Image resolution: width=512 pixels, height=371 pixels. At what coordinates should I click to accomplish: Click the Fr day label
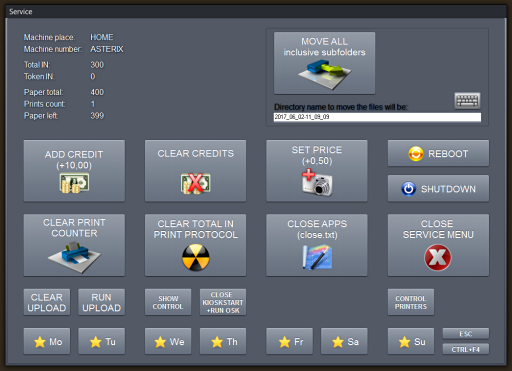pyautogui.click(x=298, y=342)
